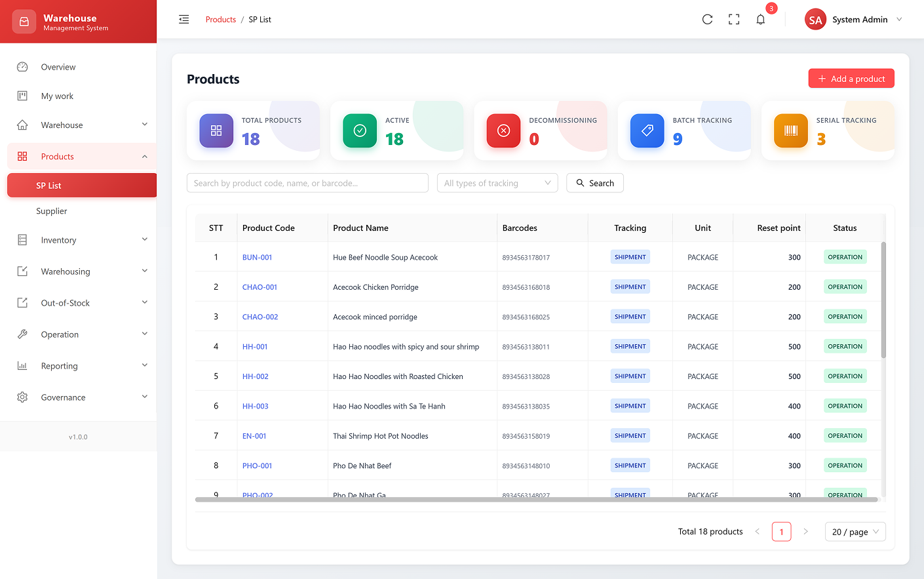This screenshot has height=579, width=924.
Task: Click the Serial Tracking barcode icon
Action: pos(790,130)
